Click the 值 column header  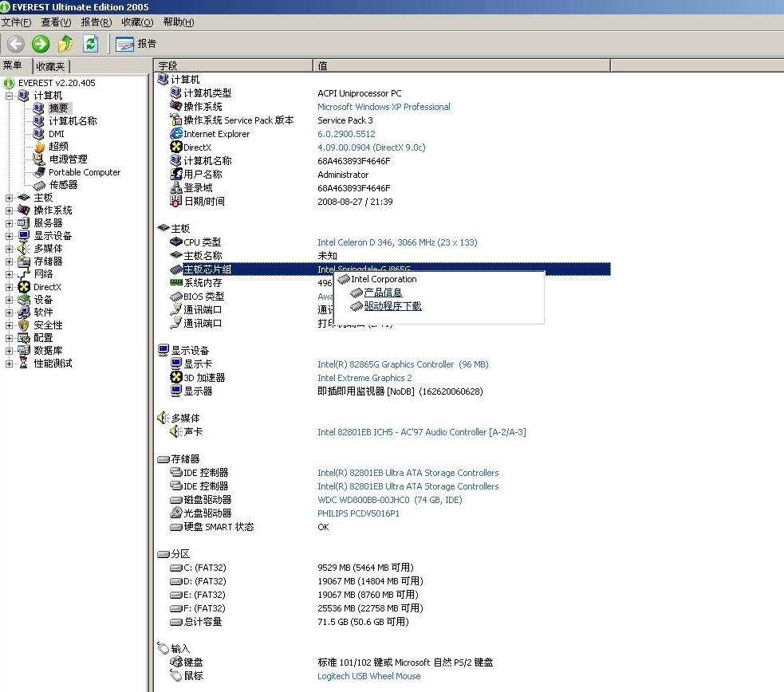coord(462,65)
